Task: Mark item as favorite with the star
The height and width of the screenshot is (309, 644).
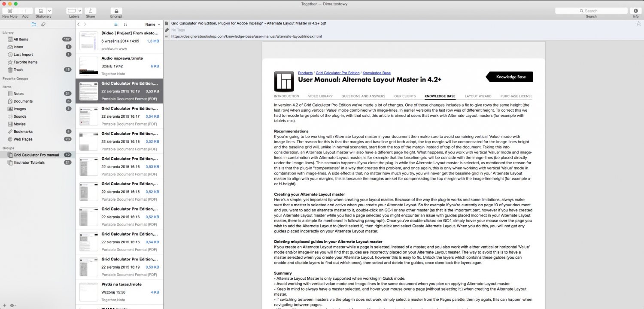Action: pos(638,24)
